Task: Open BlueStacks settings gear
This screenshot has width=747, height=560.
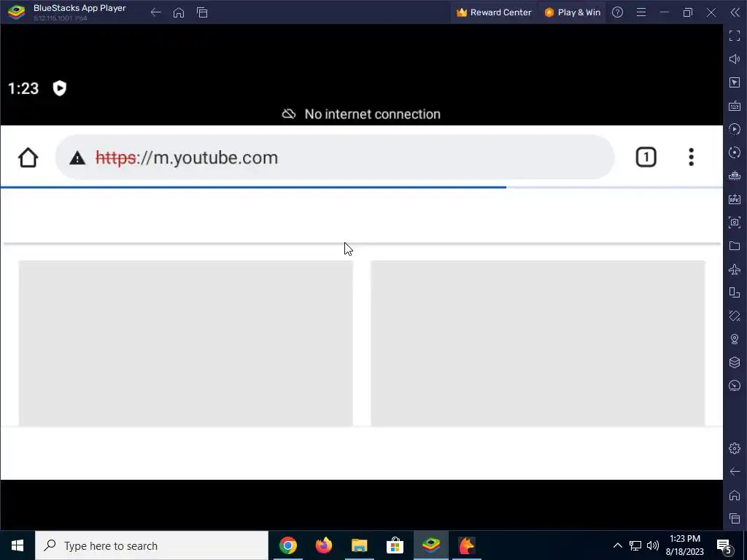Action: (735, 448)
